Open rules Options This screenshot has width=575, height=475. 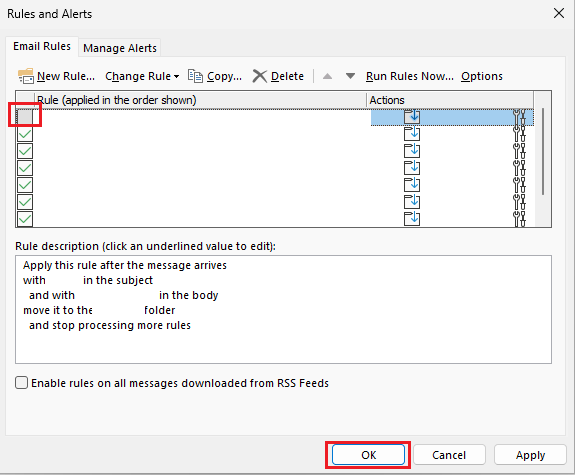pos(481,76)
